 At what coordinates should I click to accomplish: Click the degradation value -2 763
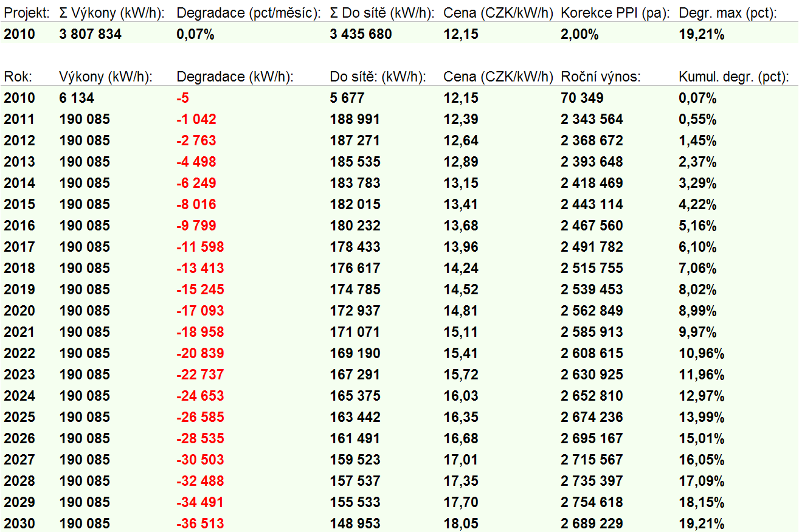pos(196,141)
